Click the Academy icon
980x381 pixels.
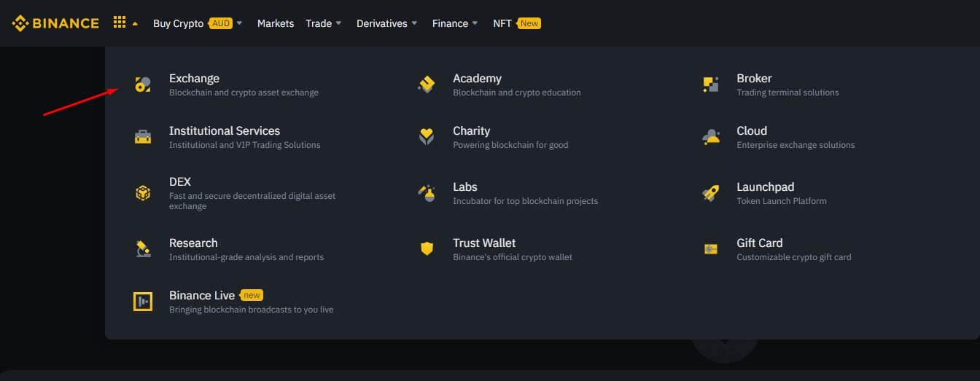coord(427,85)
